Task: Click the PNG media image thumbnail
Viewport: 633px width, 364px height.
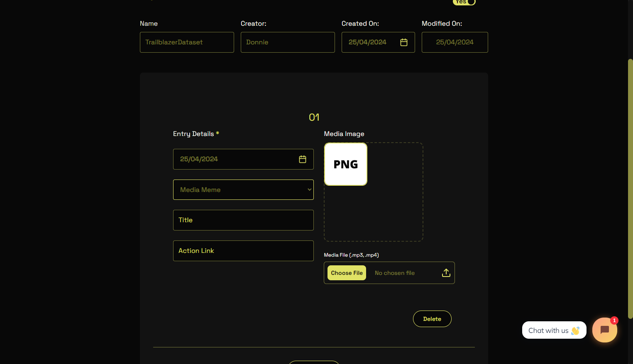Action: [x=346, y=164]
